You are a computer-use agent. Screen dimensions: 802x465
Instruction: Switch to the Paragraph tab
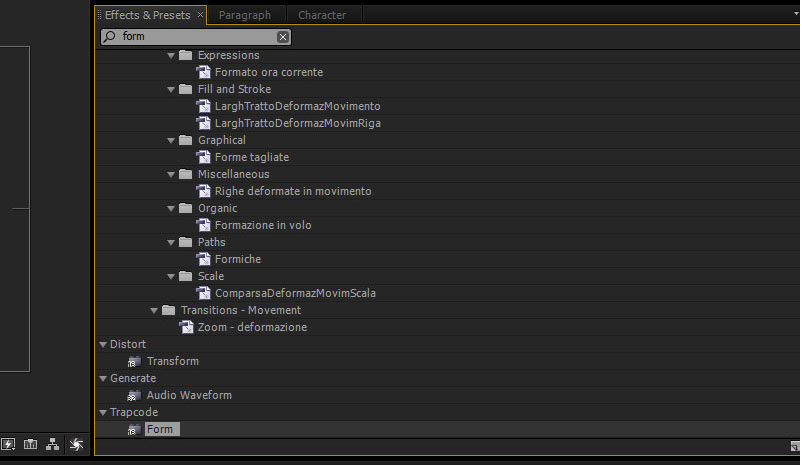click(245, 15)
